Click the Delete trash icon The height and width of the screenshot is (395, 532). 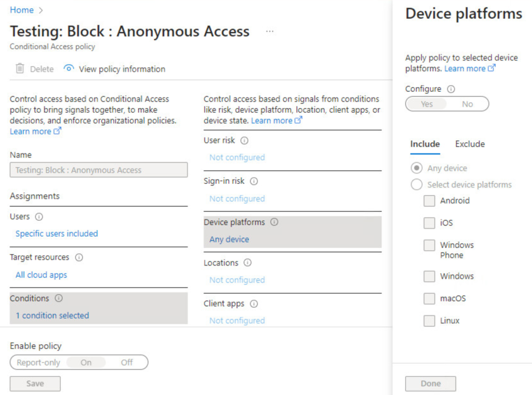tap(20, 69)
